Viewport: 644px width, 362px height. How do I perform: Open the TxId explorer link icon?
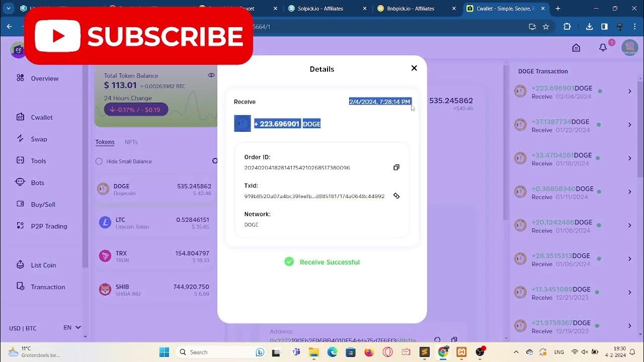tap(396, 196)
